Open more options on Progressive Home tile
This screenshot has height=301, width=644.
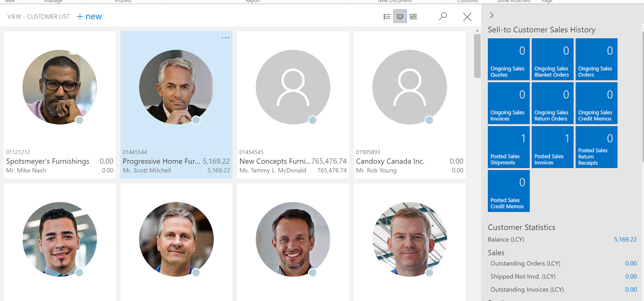tap(225, 37)
